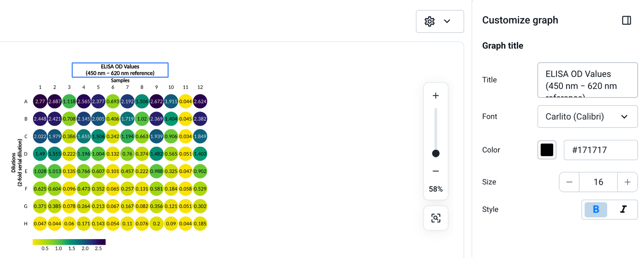Click the color scale legend bar
This screenshot has height=258, width=644.
point(69,242)
